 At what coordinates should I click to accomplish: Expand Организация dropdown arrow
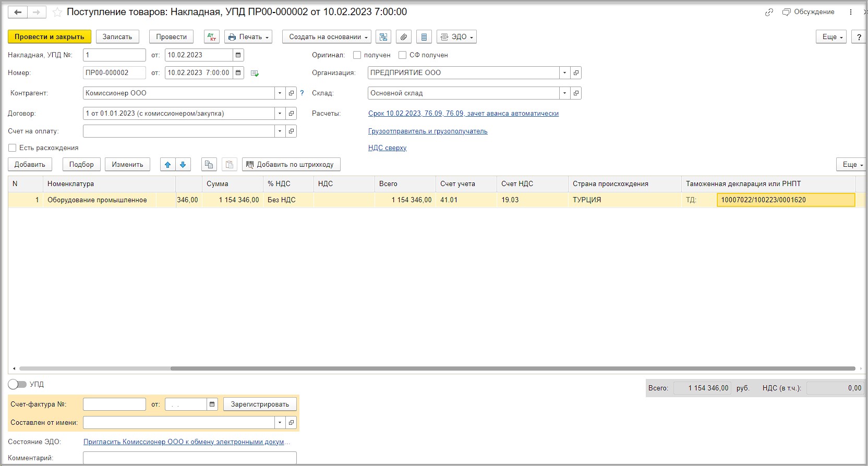564,72
